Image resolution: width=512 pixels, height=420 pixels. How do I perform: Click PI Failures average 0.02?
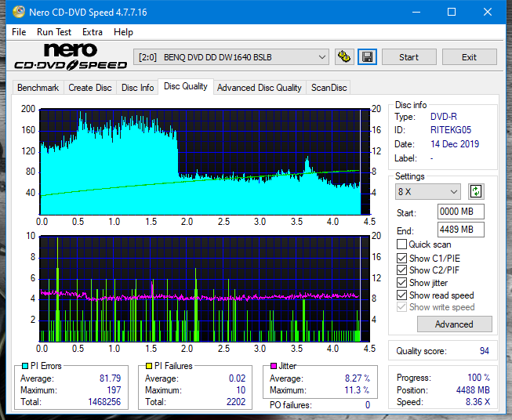pyautogui.click(x=237, y=378)
